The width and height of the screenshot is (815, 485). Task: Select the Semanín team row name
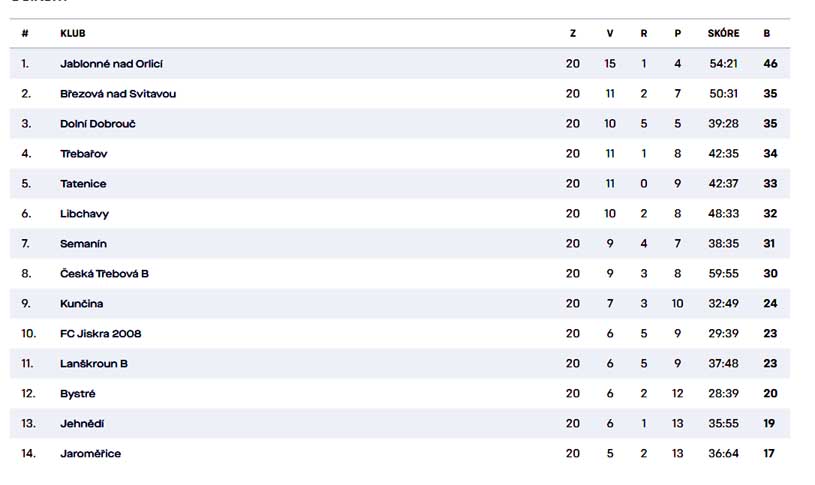click(83, 244)
